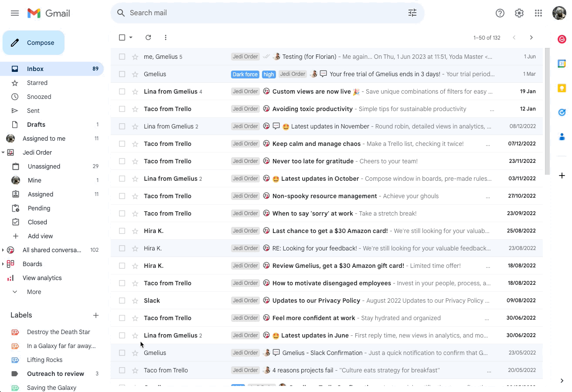The width and height of the screenshot is (572, 392).
Task: Star the 'Testing (for Florian)' email
Action: click(135, 57)
